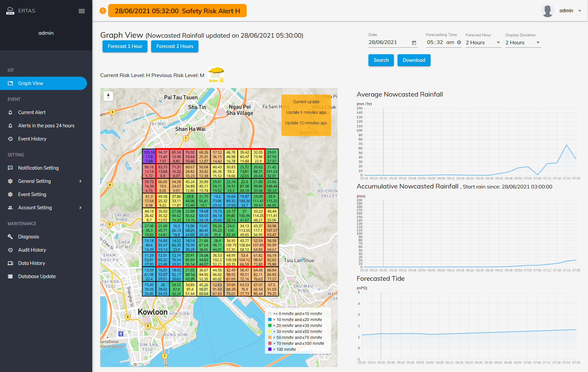
Task: Expand the Account Setting submenu
Action: point(80,208)
